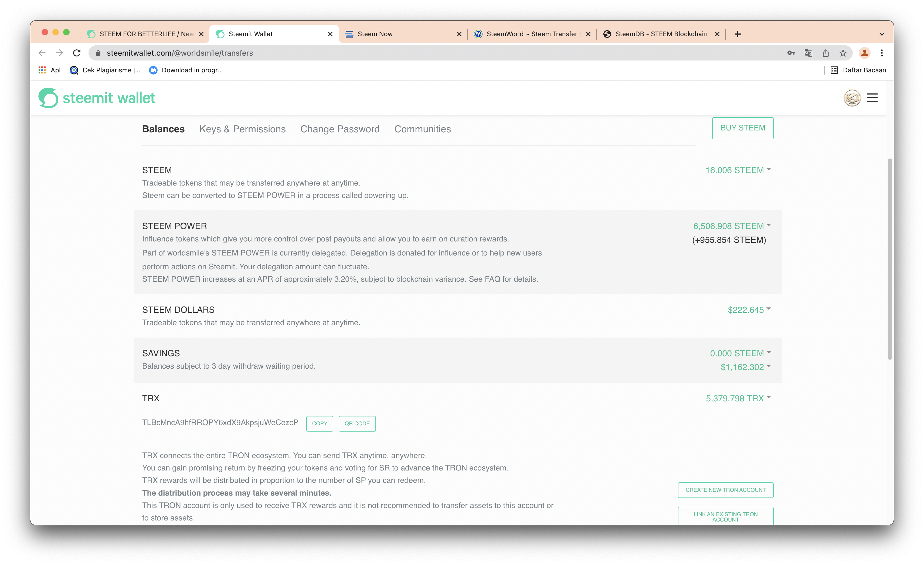Click the STEEM POWER heading
The height and width of the screenshot is (565, 924).
click(x=174, y=226)
